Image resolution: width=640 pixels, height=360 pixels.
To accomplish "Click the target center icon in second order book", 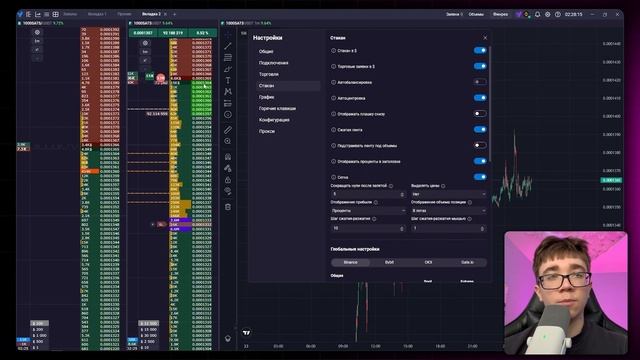I will tap(145, 43).
